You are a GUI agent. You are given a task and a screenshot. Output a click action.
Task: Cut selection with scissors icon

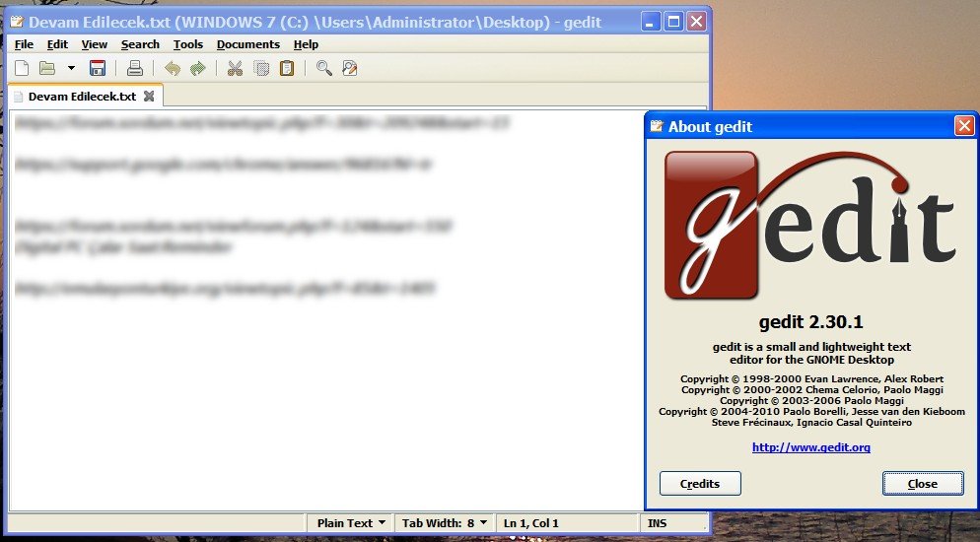(235, 68)
